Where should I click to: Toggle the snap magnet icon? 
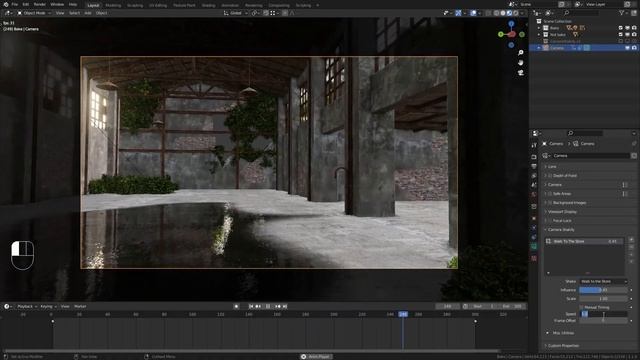point(266,13)
